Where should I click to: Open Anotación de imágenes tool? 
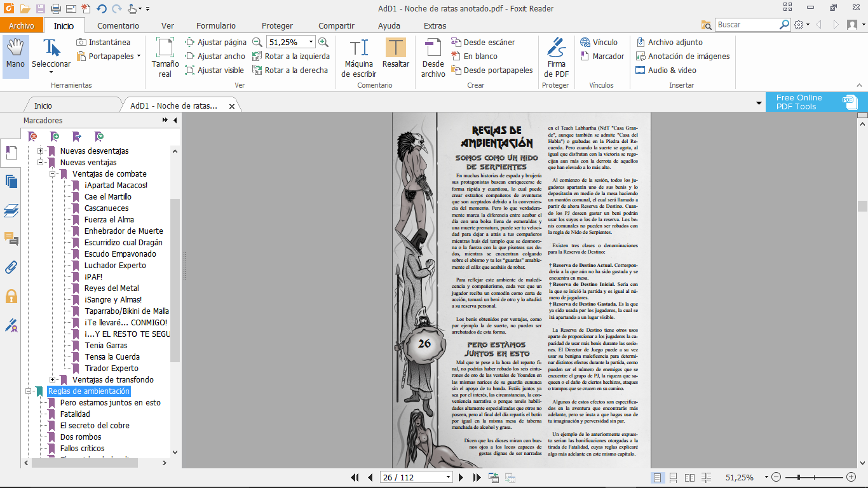(x=682, y=56)
